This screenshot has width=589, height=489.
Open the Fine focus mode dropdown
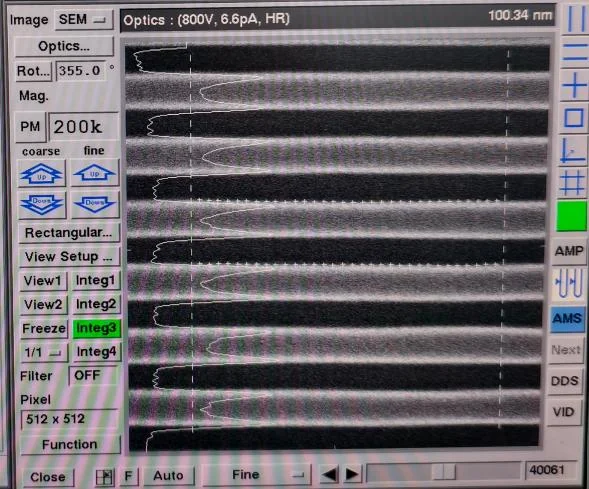(257, 475)
